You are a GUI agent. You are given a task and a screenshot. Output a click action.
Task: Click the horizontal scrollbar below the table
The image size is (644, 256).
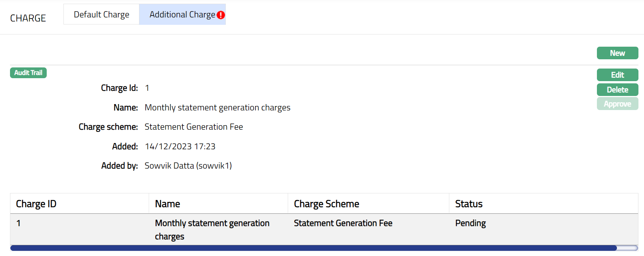[313, 248]
